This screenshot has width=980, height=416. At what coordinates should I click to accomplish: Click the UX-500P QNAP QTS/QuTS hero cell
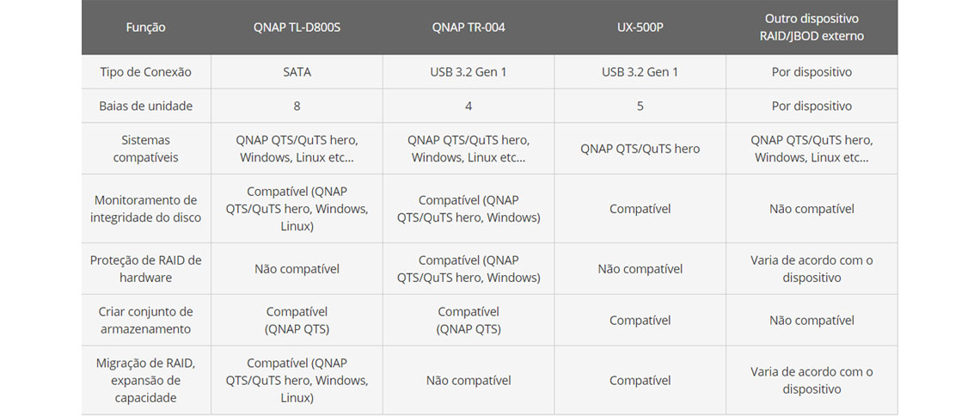tap(640, 149)
